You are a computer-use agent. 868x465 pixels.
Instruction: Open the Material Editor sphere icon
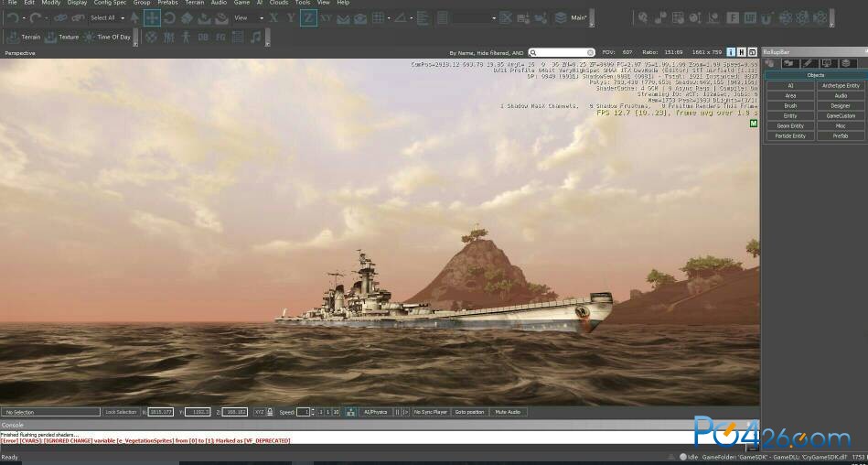pos(151,38)
